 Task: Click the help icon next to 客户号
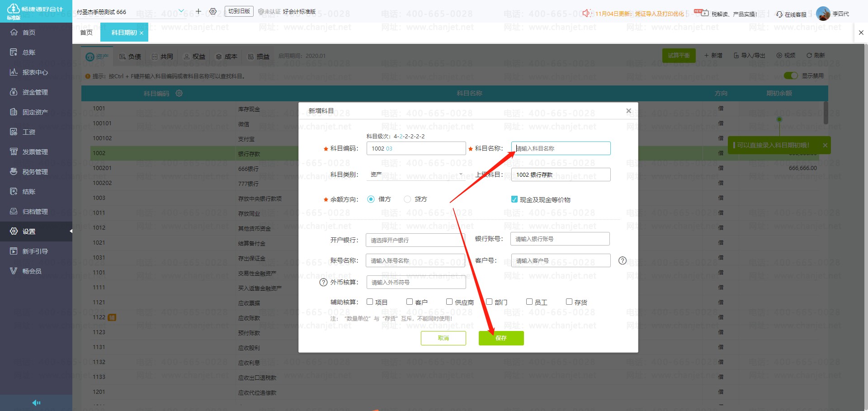point(623,260)
